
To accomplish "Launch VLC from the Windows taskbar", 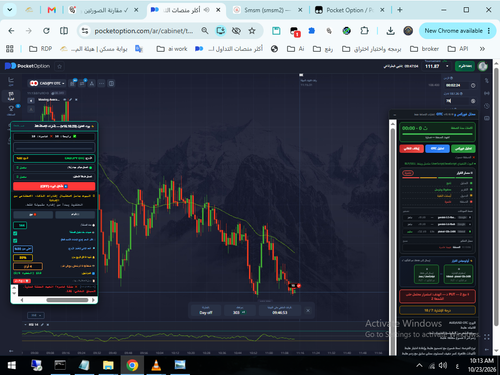I will coord(156,365).
